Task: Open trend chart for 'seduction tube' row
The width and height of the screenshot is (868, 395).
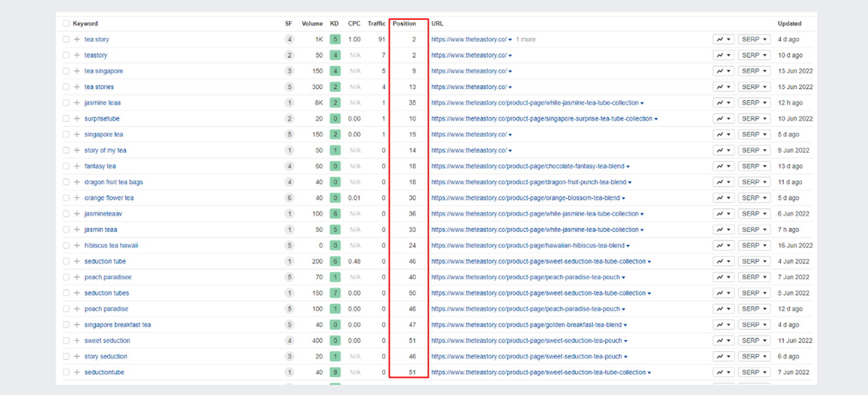Action: click(723, 261)
